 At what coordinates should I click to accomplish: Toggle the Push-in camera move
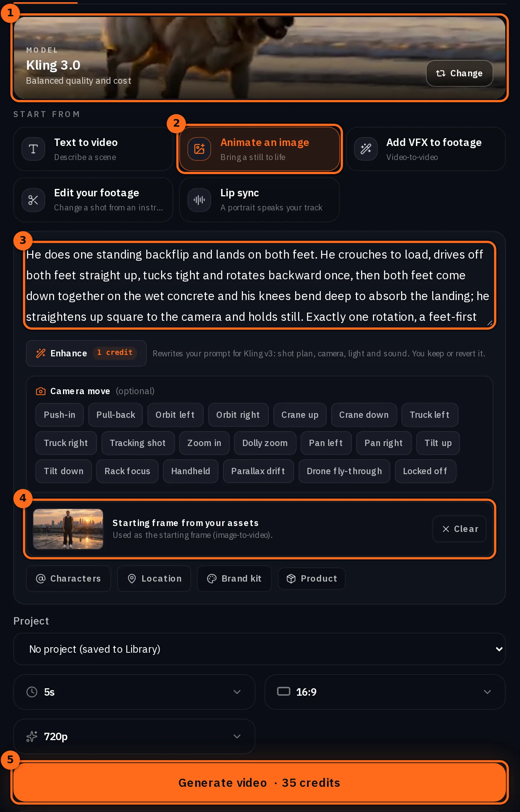[60, 415]
